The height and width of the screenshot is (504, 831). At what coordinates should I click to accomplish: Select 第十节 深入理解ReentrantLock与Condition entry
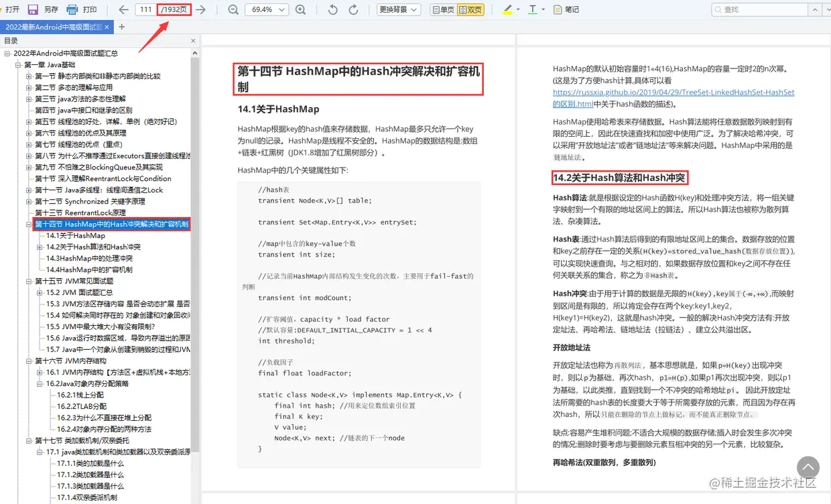pos(103,178)
